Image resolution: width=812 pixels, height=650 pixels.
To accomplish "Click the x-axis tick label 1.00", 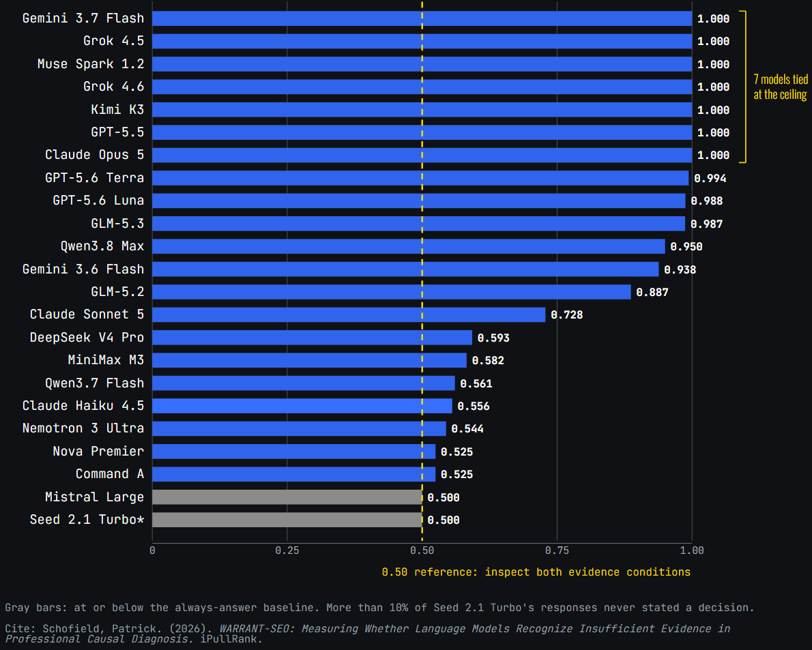I will 692,550.
